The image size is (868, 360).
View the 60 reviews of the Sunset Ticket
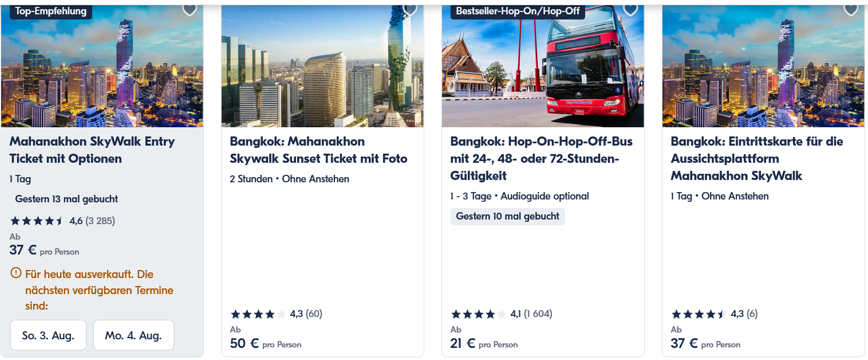314,314
